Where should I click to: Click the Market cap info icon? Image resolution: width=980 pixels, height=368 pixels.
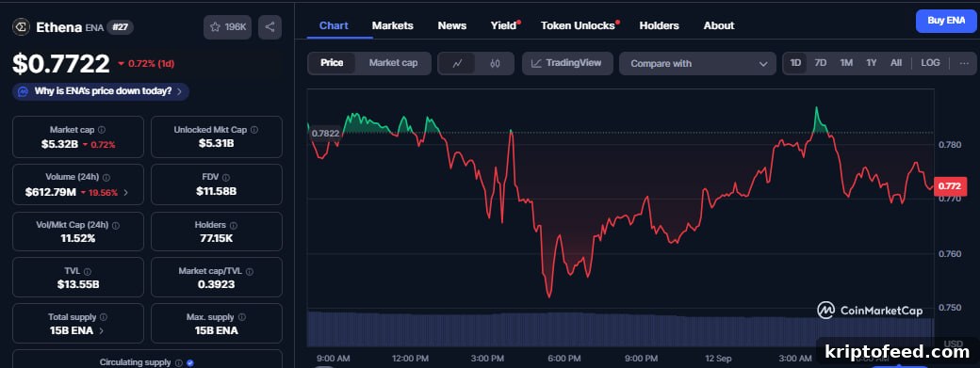click(x=102, y=130)
